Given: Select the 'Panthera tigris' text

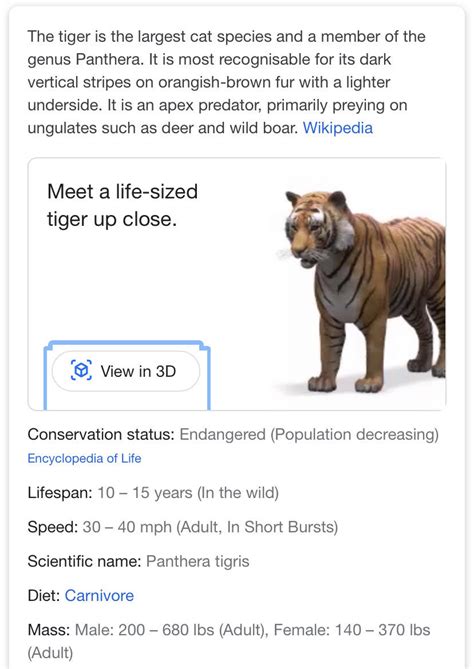Looking at the screenshot, I should 198,561.
